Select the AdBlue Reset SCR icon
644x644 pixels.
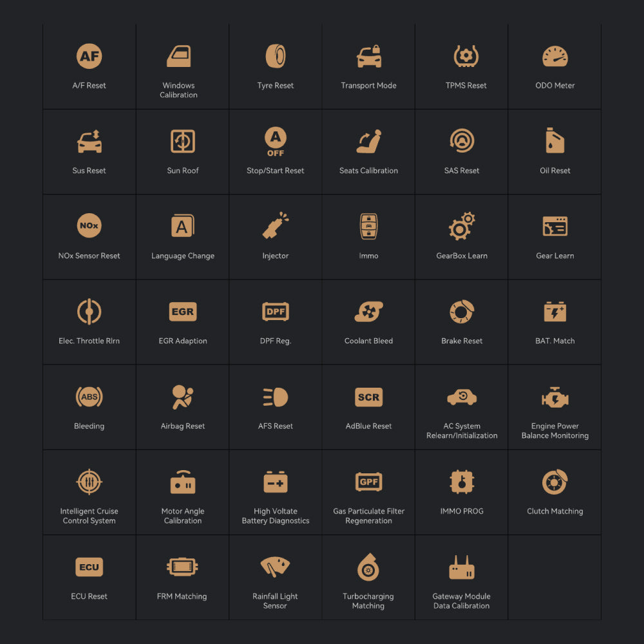(368, 397)
